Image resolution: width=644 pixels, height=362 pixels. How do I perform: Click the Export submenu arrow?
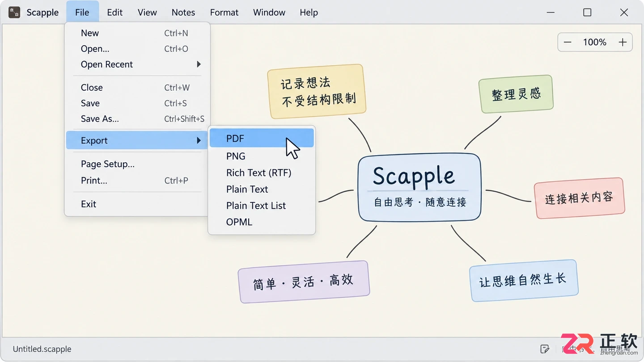click(x=199, y=140)
